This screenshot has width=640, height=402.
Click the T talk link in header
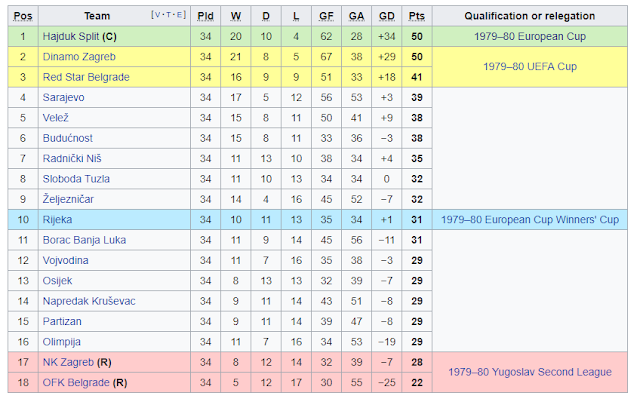[x=168, y=15]
